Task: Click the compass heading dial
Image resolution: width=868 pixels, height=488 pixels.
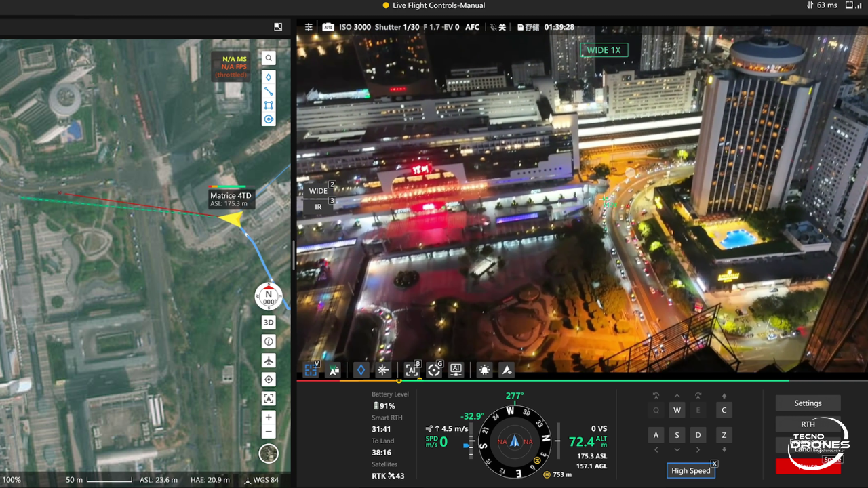Action: pyautogui.click(x=514, y=441)
